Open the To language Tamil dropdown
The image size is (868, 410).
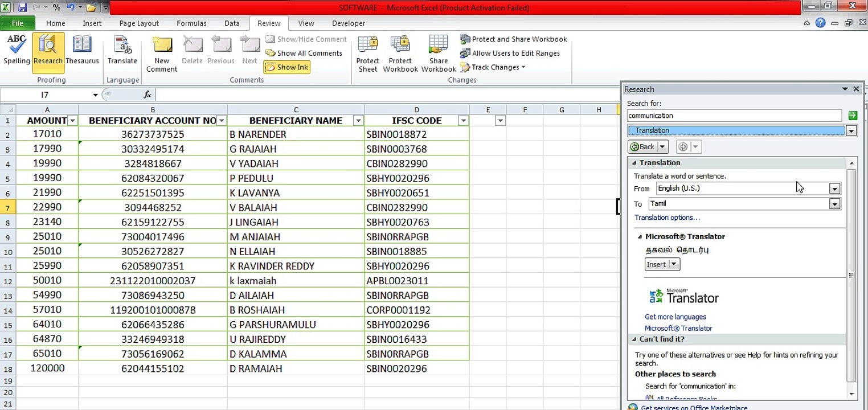pyautogui.click(x=835, y=204)
